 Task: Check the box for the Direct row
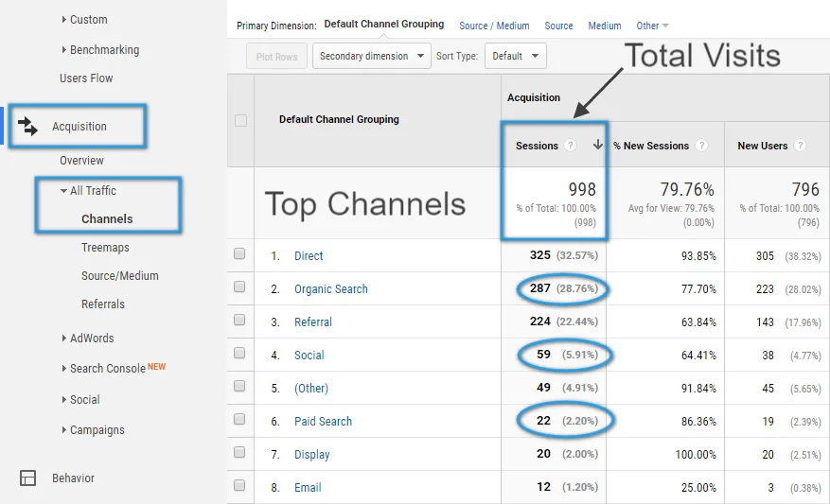[239, 253]
